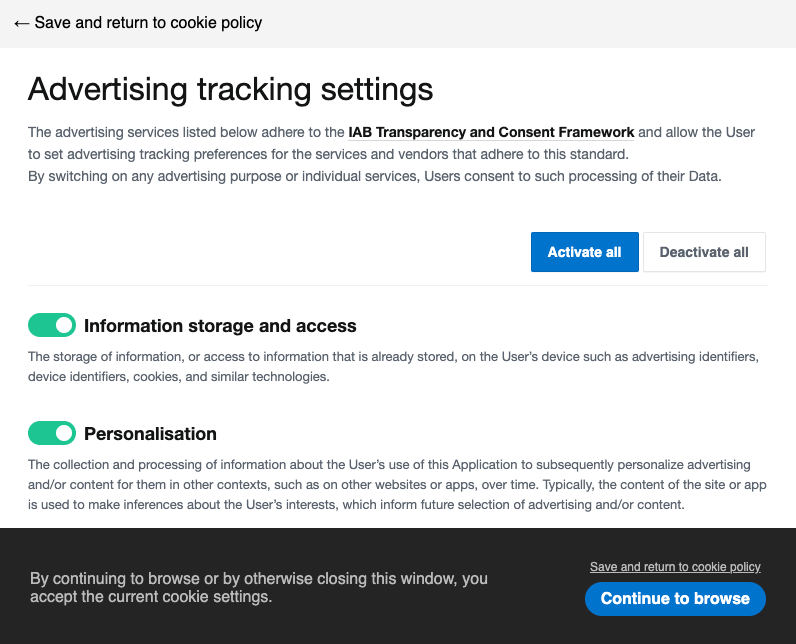The width and height of the screenshot is (796, 644).
Task: Click the 'Information storage and access' heading
Action: pyautogui.click(x=220, y=326)
